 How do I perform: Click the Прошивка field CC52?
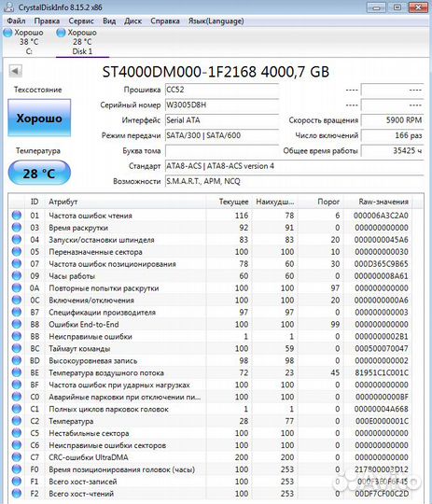(221, 90)
